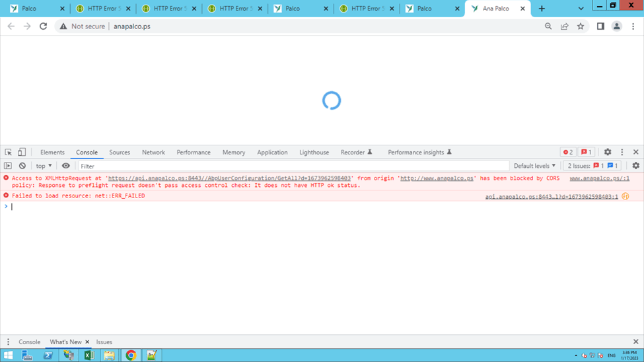644x362 pixels.
Task: Switch to the Elements tab
Action: [52, 152]
